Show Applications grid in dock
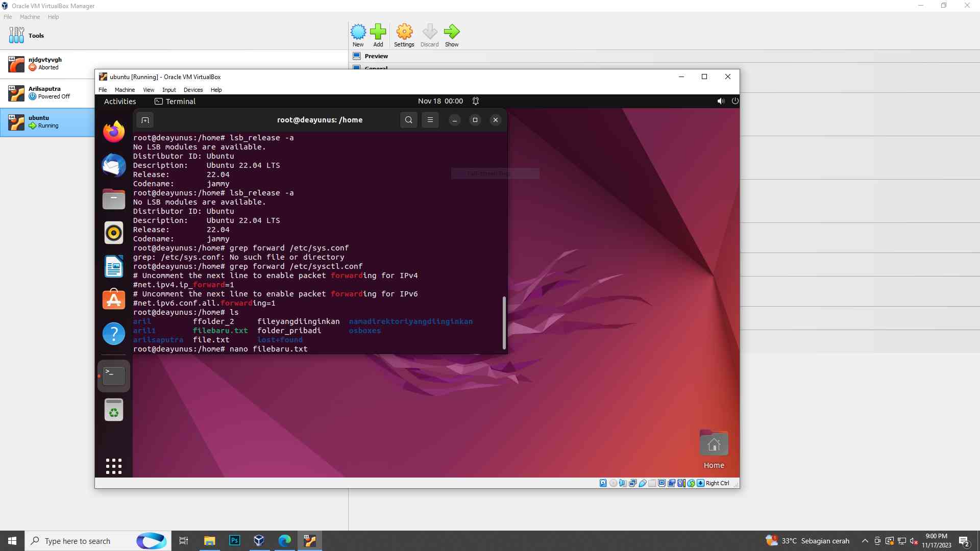 pos(114,466)
